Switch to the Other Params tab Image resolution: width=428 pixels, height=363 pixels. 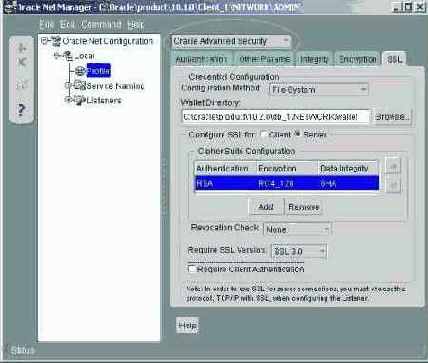[264, 59]
